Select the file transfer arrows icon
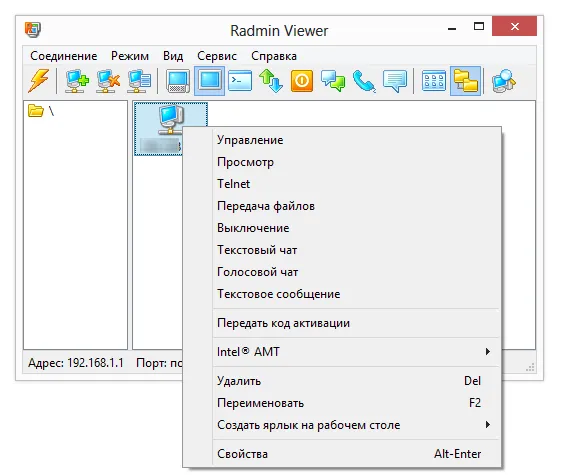 (271, 81)
